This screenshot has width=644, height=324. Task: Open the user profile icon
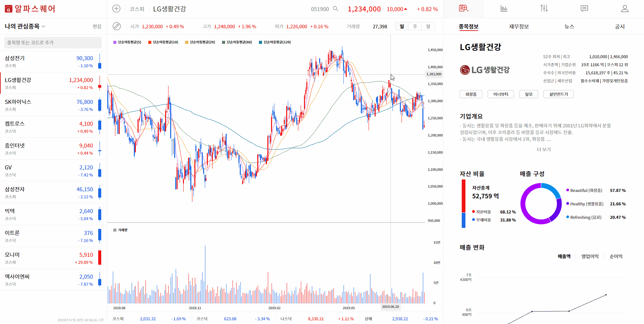pyautogui.click(x=625, y=8)
